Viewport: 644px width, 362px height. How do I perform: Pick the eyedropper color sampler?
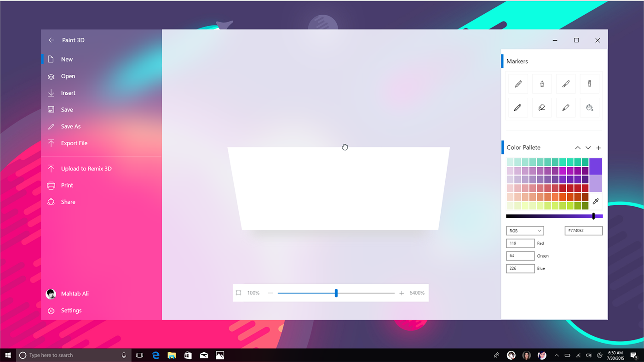pos(596,201)
